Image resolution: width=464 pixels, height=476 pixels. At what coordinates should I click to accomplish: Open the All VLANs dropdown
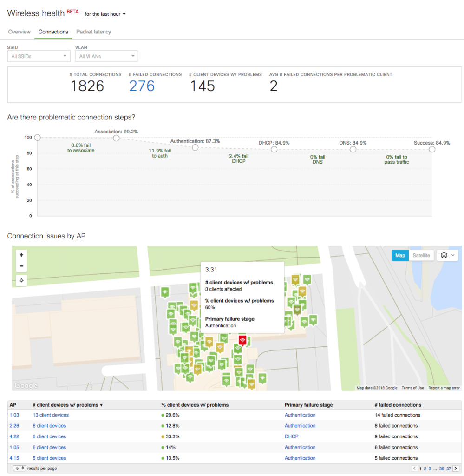click(107, 56)
